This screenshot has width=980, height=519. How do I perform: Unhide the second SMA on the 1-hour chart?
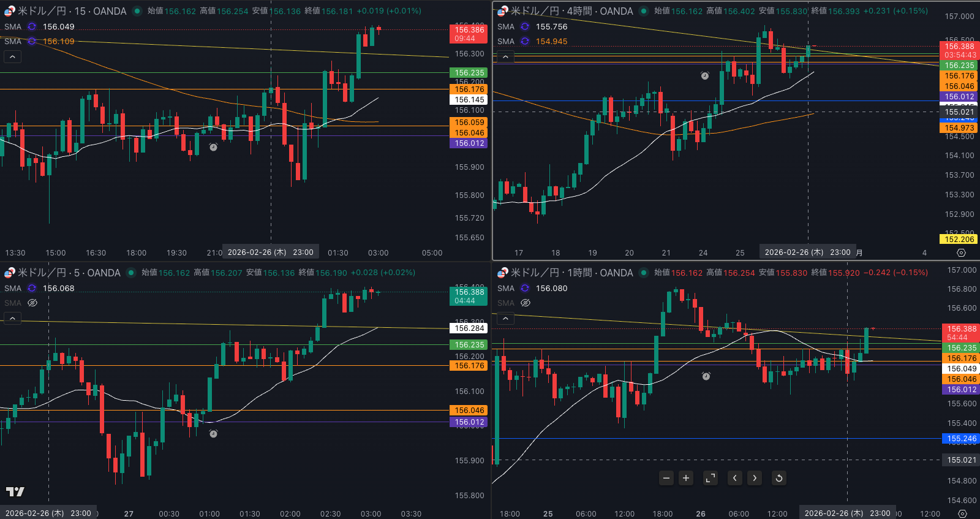pyautogui.click(x=525, y=303)
